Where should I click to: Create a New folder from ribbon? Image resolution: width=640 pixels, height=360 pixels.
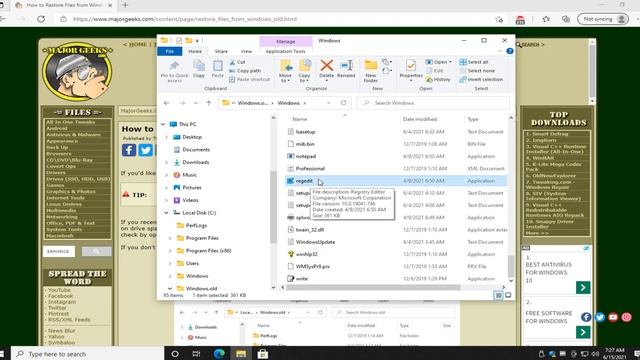(x=371, y=71)
